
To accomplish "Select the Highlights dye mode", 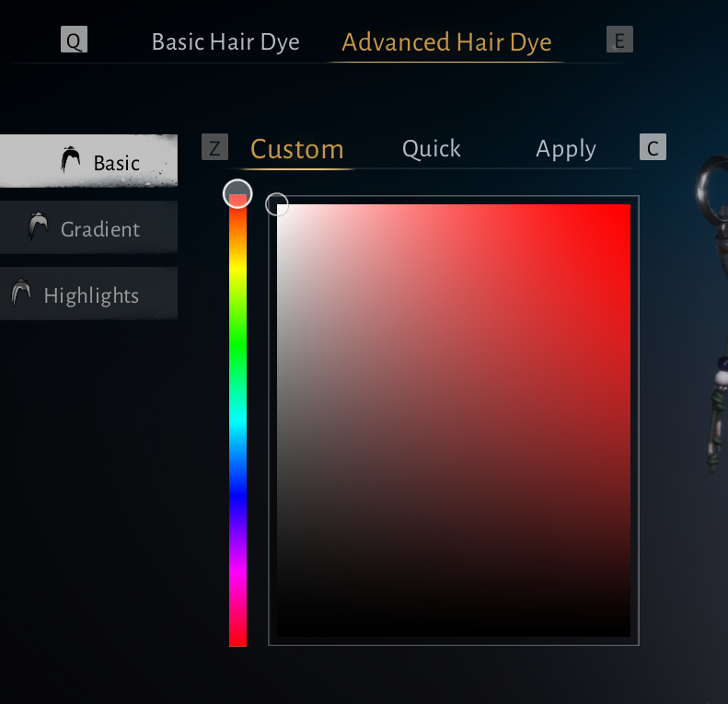I will (x=88, y=294).
